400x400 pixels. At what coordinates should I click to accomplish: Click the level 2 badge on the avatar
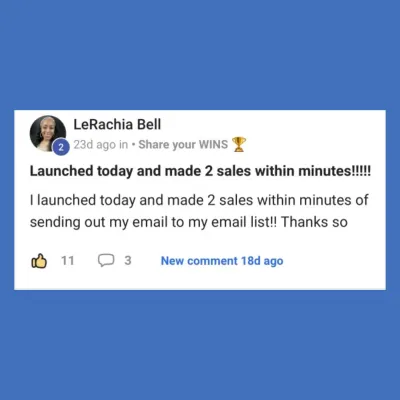point(61,148)
